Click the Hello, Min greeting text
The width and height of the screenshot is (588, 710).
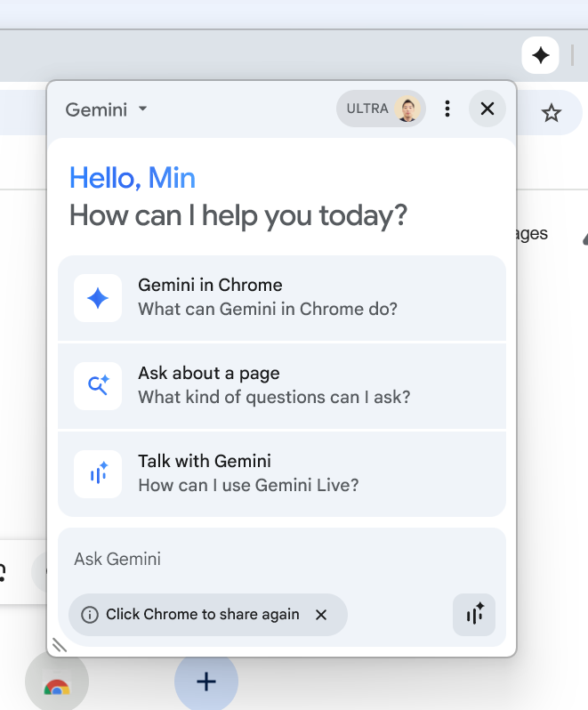point(133,178)
